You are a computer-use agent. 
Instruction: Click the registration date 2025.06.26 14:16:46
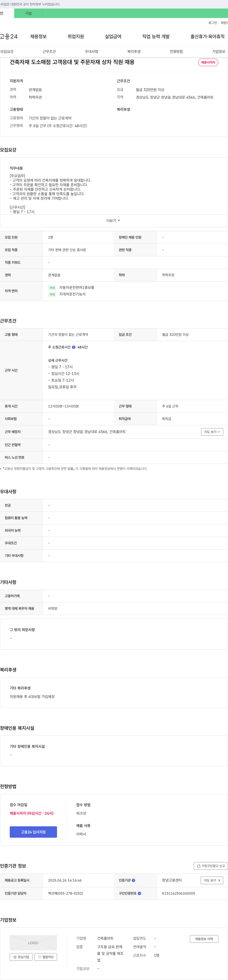tap(65, 880)
